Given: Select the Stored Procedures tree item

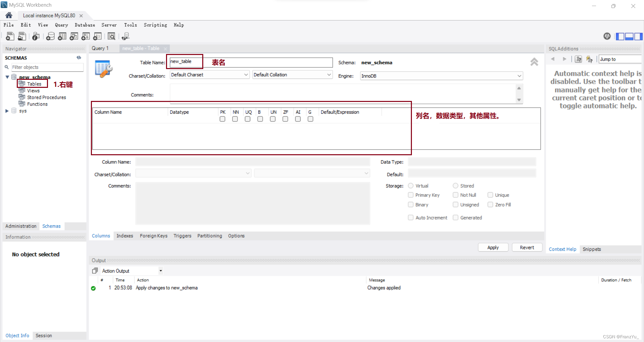Looking at the screenshot, I should pos(47,97).
